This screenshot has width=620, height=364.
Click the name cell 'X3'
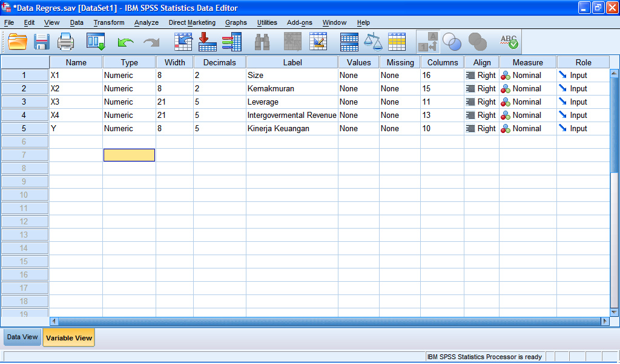point(76,102)
